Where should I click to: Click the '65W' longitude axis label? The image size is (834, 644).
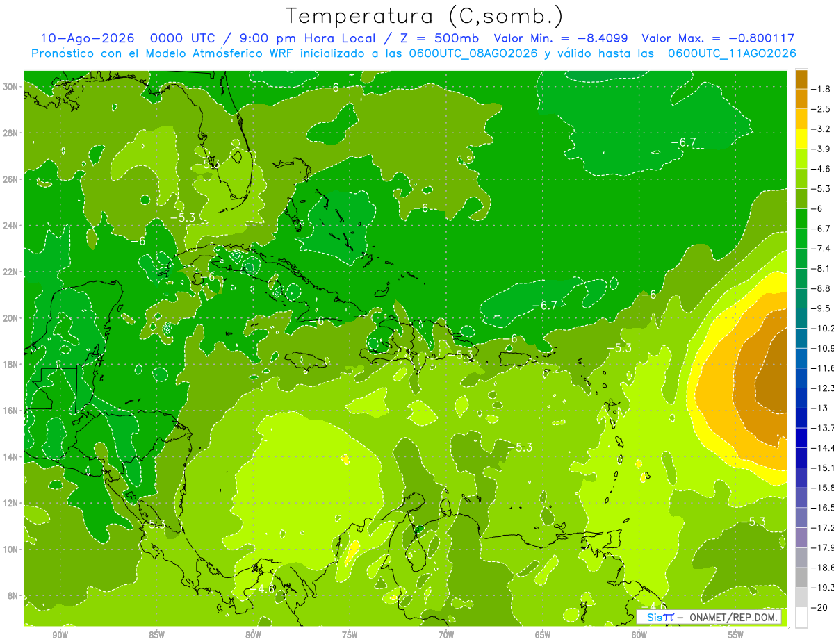click(543, 635)
